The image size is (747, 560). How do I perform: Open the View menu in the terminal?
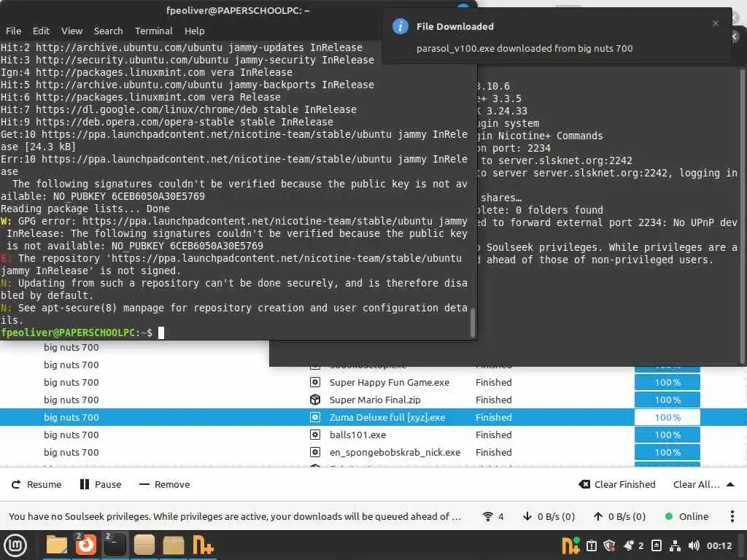pyautogui.click(x=72, y=31)
